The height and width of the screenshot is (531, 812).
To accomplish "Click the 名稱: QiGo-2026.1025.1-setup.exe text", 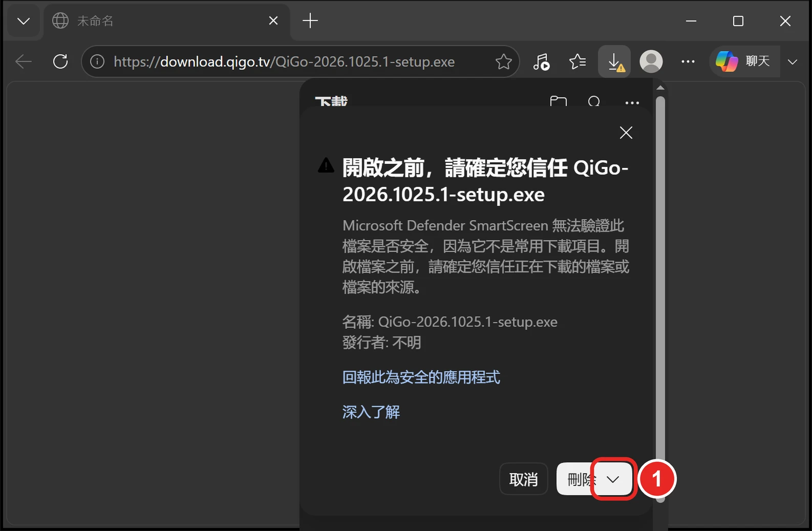I will (450, 322).
